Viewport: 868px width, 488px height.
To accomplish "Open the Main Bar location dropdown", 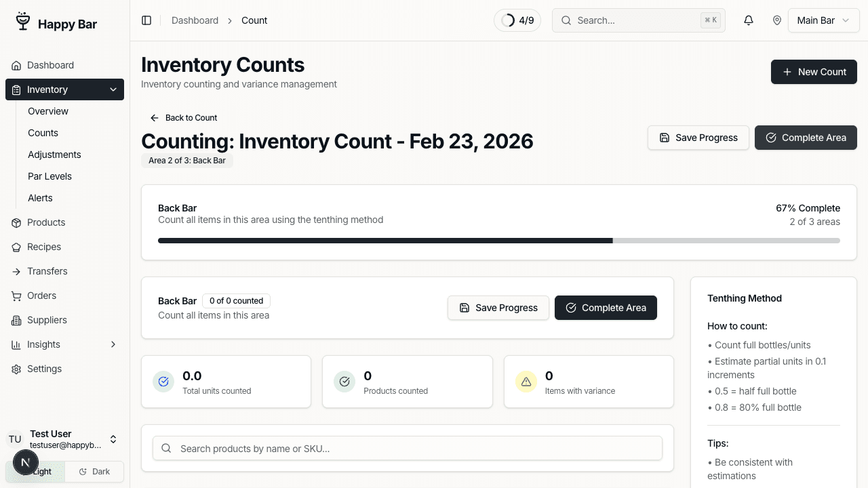I will coord(823,20).
